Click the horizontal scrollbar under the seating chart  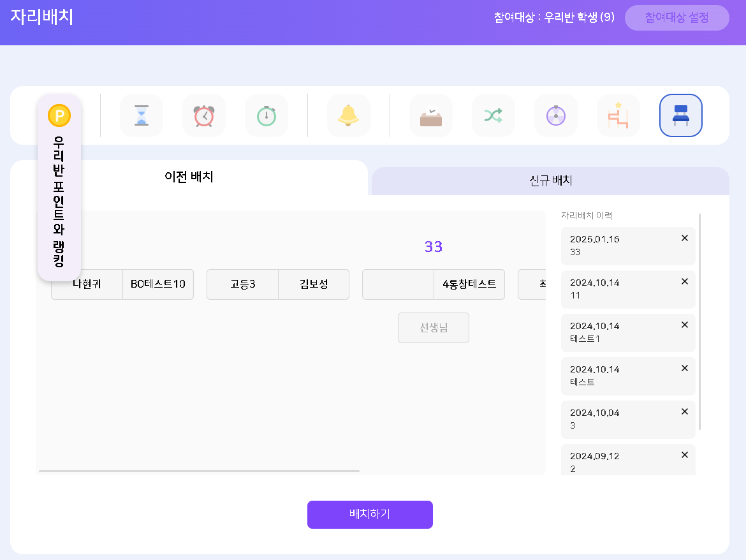coord(199,471)
